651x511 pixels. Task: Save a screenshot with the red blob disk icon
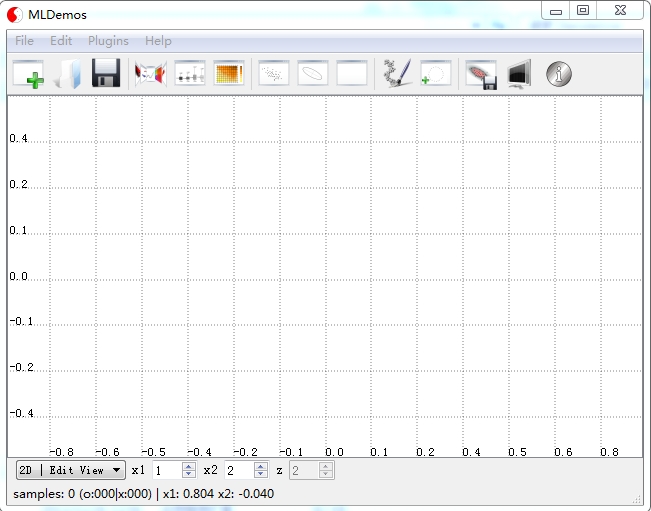[481, 74]
